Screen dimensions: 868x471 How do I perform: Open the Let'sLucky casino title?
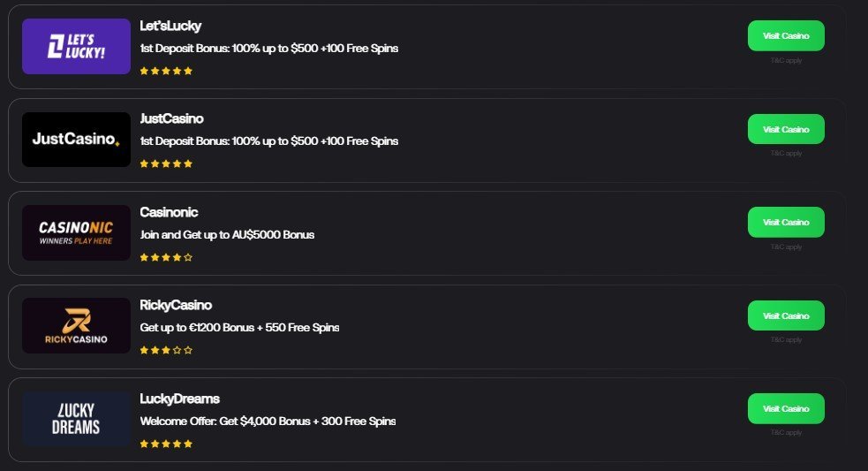[x=170, y=26]
